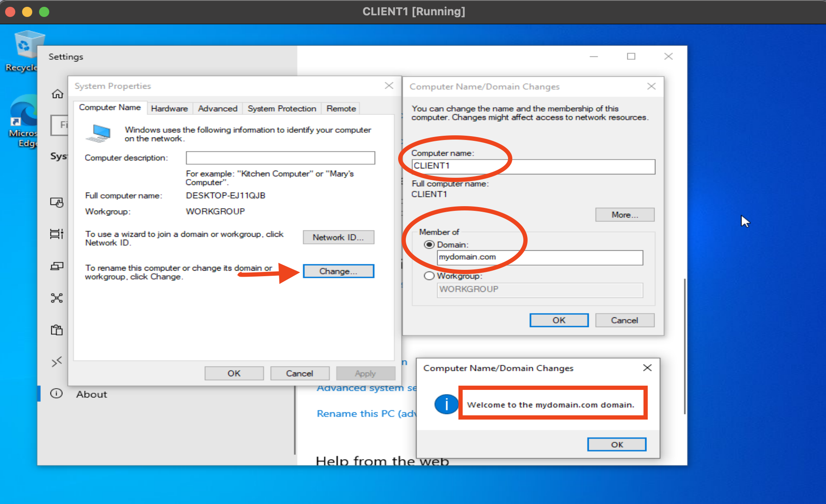Select the Workgroup radio button
The image size is (826, 504).
pyautogui.click(x=429, y=276)
